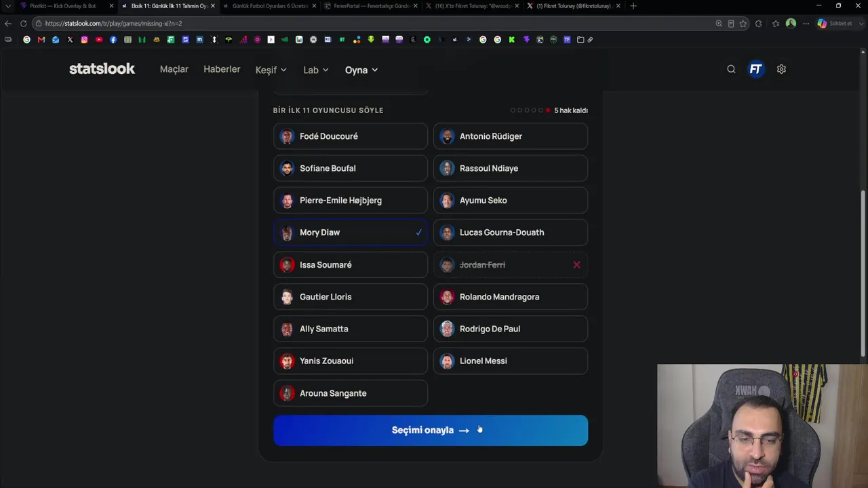Open the favorites list icon
The height and width of the screenshot is (488, 868).
(x=776, y=23)
